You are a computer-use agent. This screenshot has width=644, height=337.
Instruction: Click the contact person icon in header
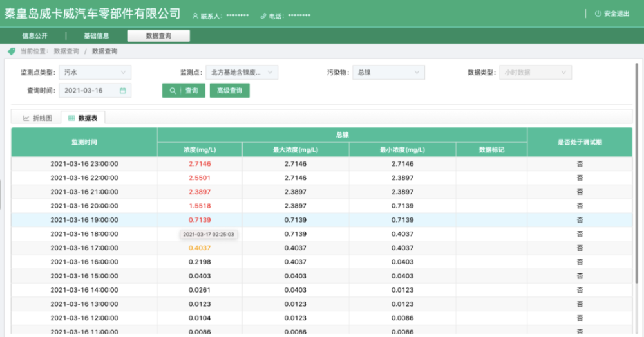[195, 15]
